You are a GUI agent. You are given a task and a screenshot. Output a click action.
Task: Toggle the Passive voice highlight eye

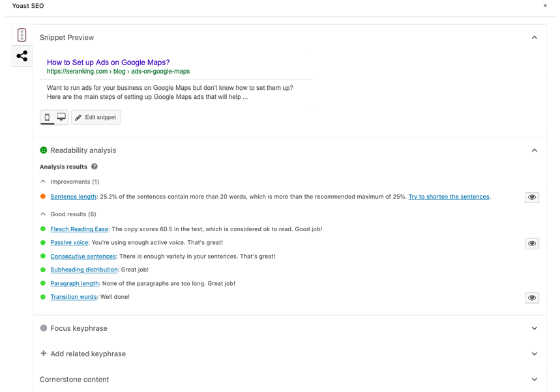tap(532, 243)
